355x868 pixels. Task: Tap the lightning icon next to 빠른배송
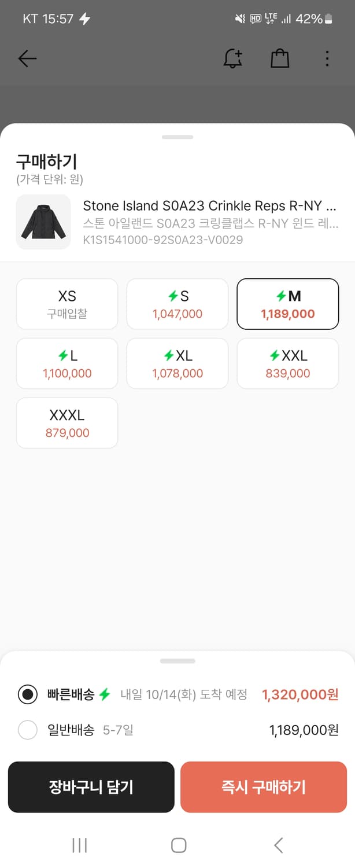click(x=105, y=694)
